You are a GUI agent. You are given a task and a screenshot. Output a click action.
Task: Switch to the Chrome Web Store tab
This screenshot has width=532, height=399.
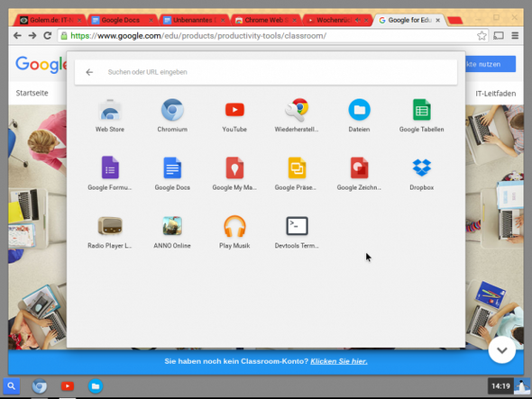pyautogui.click(x=263, y=21)
